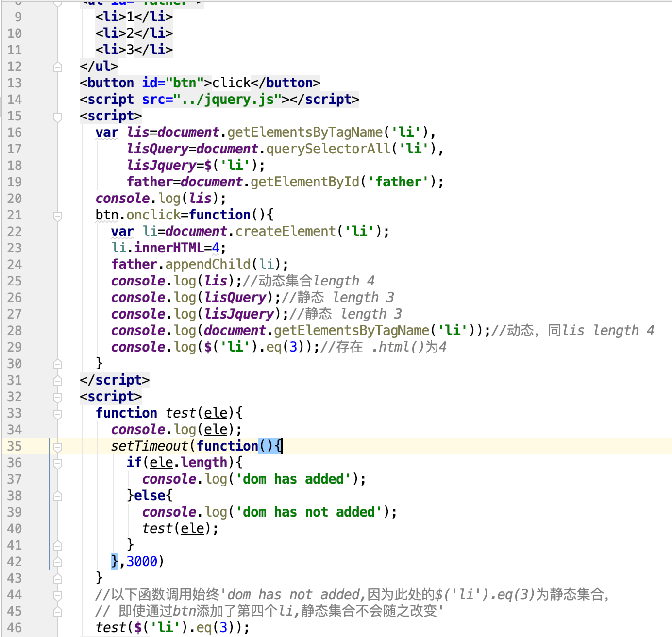
Task: Collapse the test function fold at line 33
Action: click(x=58, y=414)
